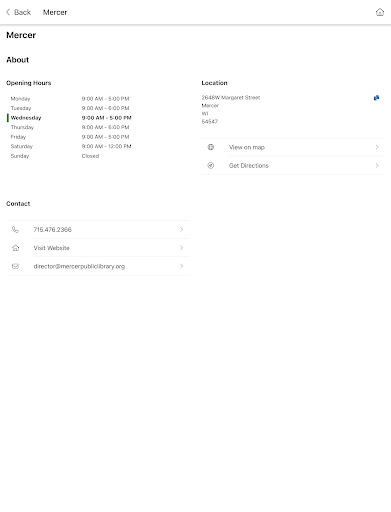Click the compass icon beside Get Directions
The width and height of the screenshot is (391, 512).
click(x=211, y=165)
